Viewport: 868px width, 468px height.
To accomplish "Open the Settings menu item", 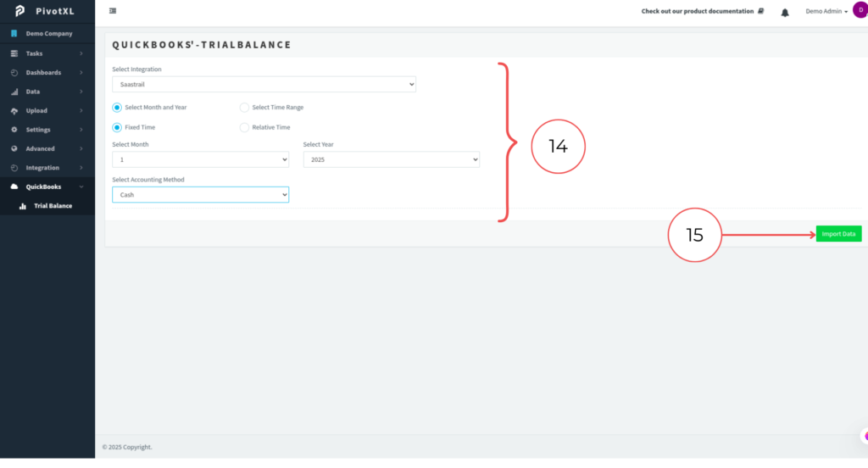I will [x=47, y=130].
